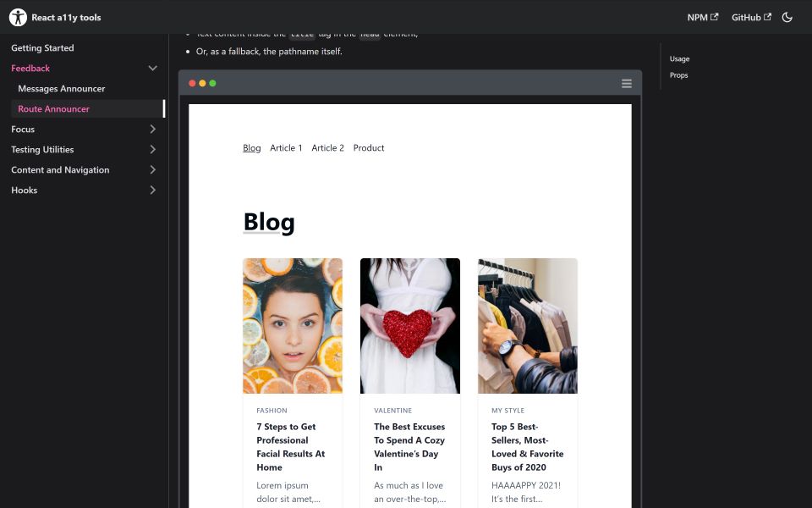Click the As much as I love excerpt
This screenshot has height=508, width=812.
tap(409, 492)
